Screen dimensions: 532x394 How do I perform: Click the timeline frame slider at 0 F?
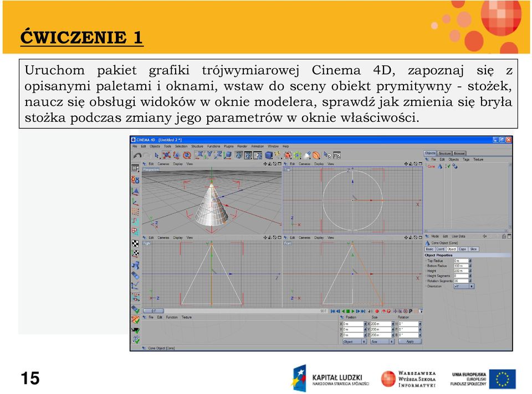tap(154, 311)
